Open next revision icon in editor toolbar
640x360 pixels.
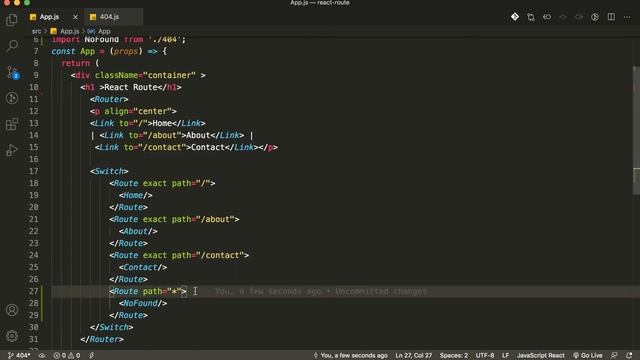[579, 17]
